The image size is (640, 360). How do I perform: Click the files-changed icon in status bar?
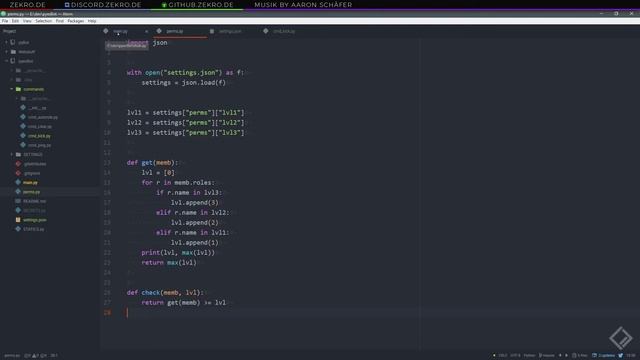tap(574, 356)
